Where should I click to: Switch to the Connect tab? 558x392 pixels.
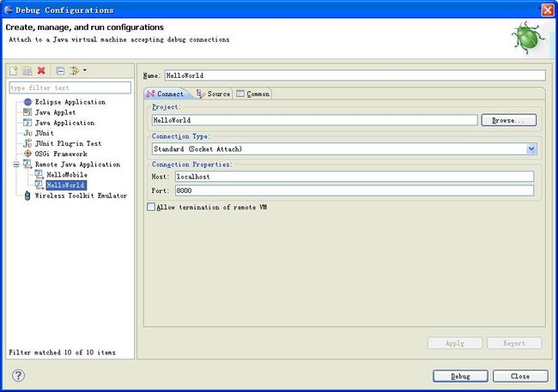click(165, 93)
